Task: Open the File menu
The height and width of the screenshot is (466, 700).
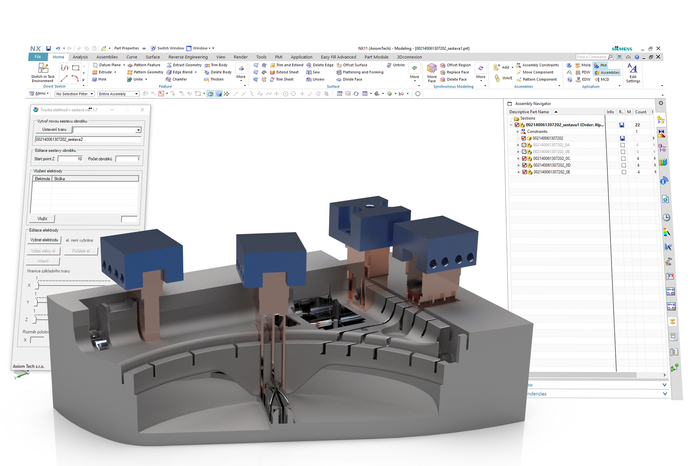Action: [38, 57]
